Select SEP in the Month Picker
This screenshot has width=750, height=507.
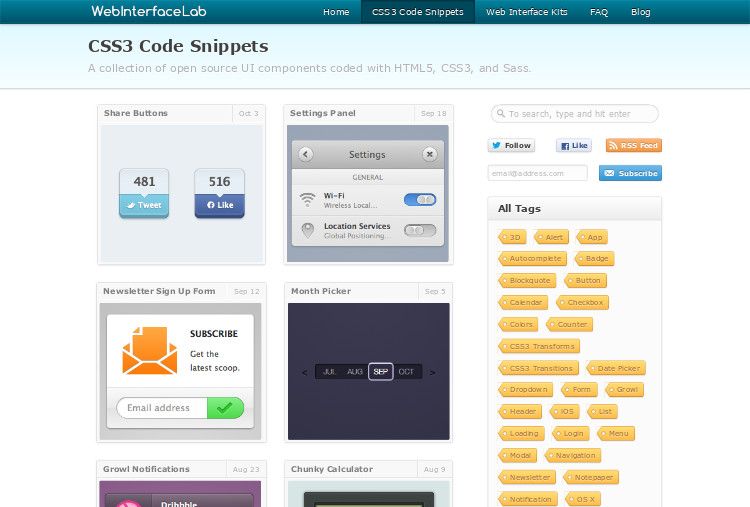coord(380,371)
